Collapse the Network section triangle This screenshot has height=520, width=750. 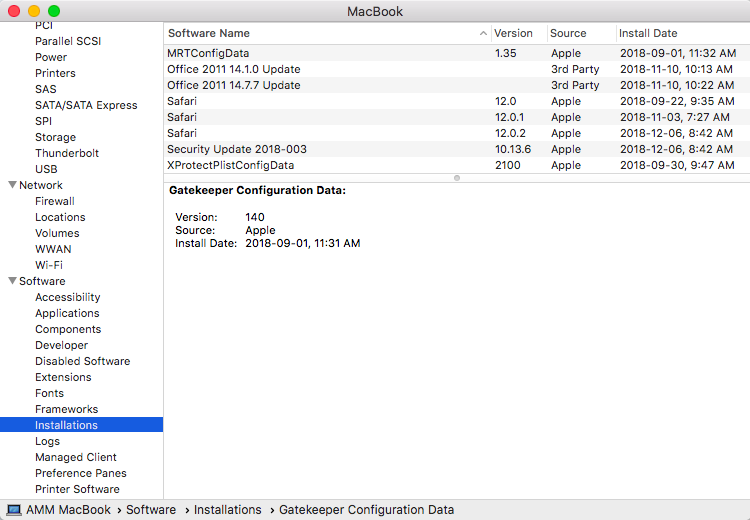click(x=12, y=185)
